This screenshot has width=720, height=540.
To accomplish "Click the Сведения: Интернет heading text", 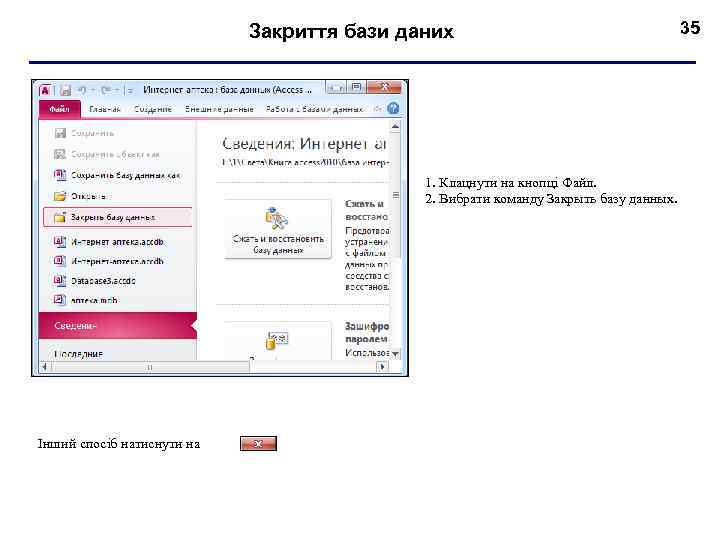I will (304, 144).
